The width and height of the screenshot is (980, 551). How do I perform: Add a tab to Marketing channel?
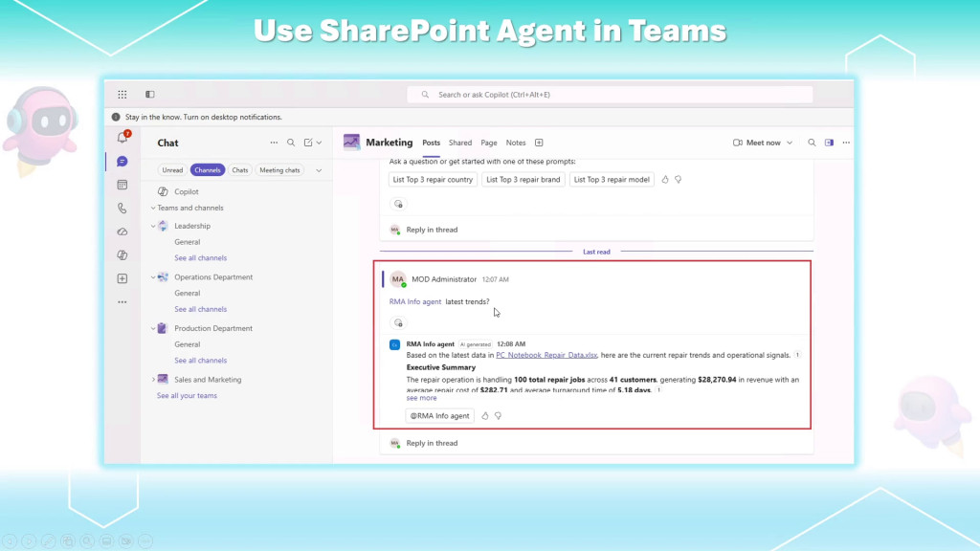click(539, 143)
